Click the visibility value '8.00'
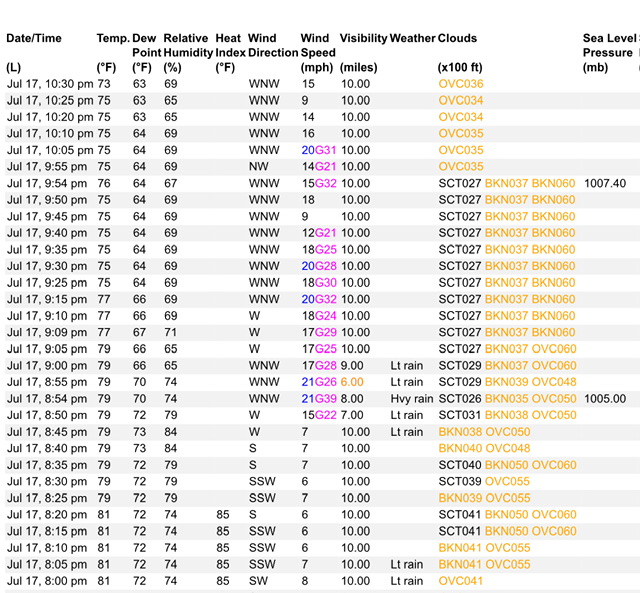This screenshot has height=593, width=640. click(x=352, y=399)
